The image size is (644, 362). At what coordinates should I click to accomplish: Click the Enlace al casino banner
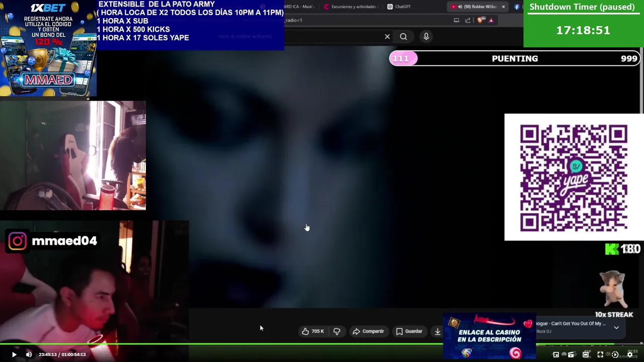490,336
